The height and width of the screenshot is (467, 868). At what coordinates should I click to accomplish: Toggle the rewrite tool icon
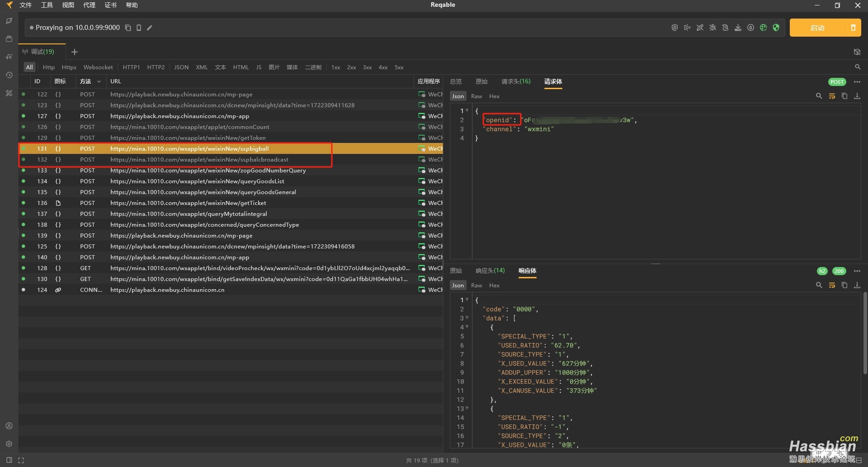tap(700, 28)
